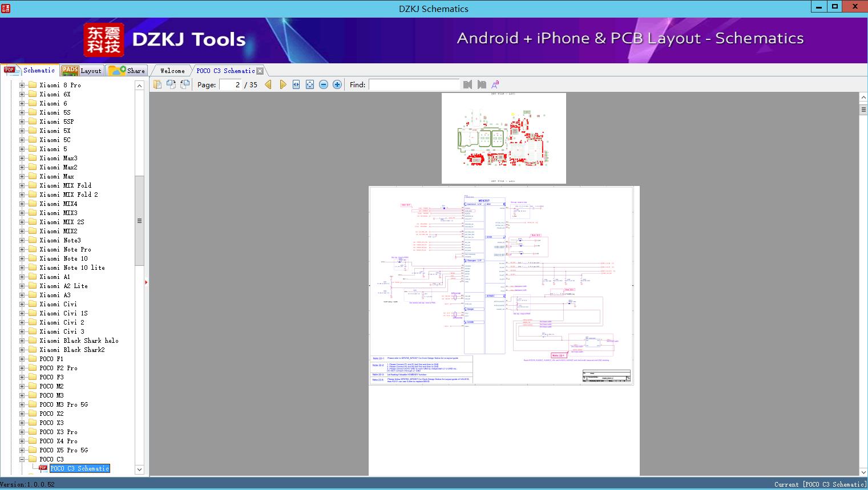
Task: Select the Xiaomi MIX4 tree item
Action: click(x=58, y=204)
